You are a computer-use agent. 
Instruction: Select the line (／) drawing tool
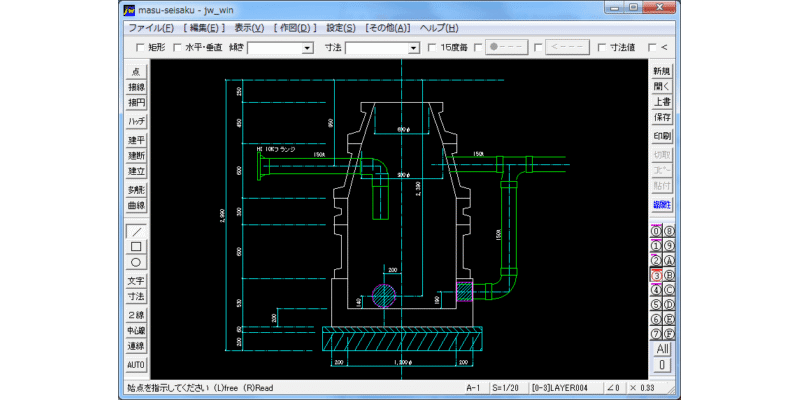[x=136, y=232]
